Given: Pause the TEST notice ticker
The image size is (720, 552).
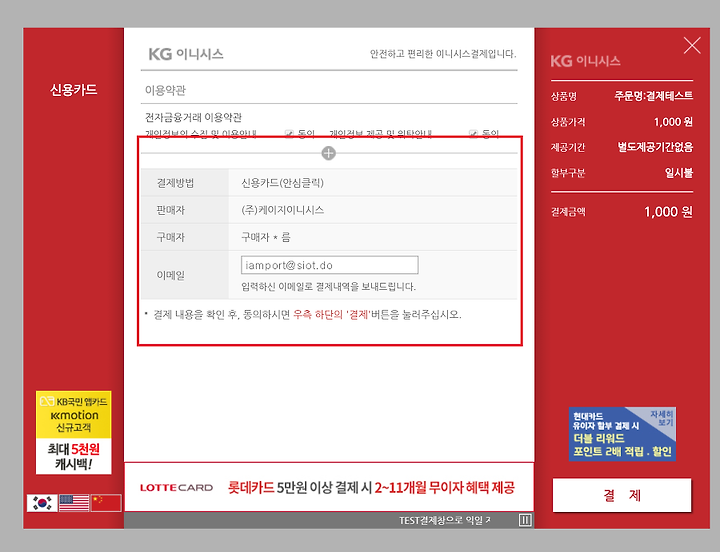Looking at the screenshot, I should (x=525, y=520).
